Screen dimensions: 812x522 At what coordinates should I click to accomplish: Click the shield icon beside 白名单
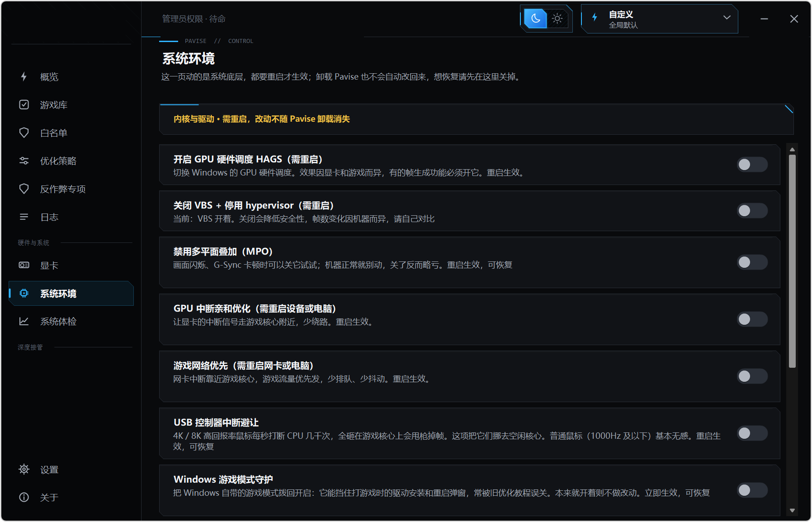click(24, 133)
